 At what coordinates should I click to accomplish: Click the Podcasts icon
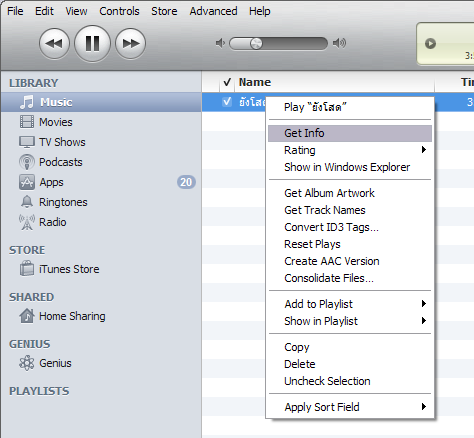[27, 162]
